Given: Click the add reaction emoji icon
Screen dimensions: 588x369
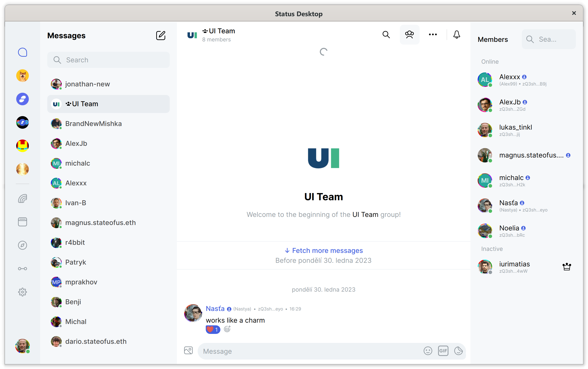Looking at the screenshot, I should coord(227,329).
